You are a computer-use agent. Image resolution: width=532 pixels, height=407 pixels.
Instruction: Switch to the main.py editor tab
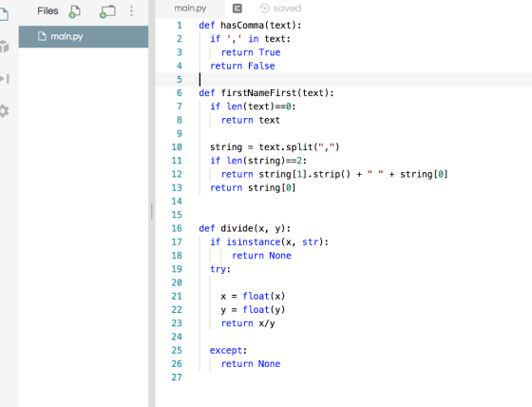click(190, 9)
